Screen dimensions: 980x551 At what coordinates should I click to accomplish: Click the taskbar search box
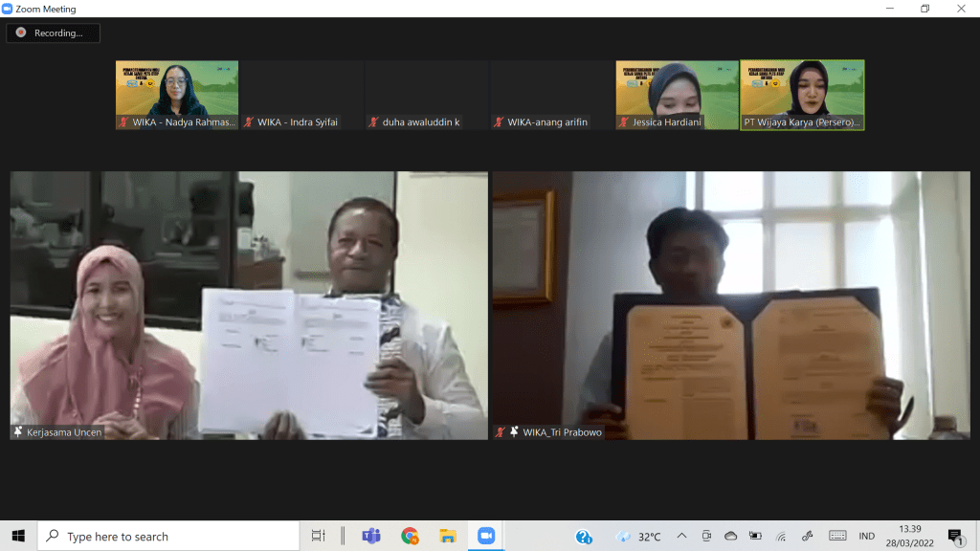168,536
